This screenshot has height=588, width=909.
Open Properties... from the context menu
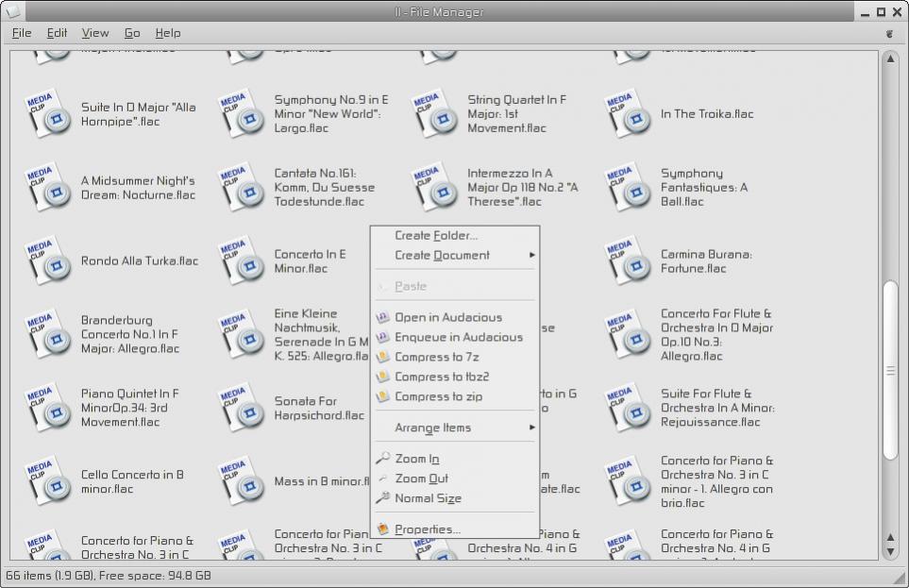click(428, 529)
